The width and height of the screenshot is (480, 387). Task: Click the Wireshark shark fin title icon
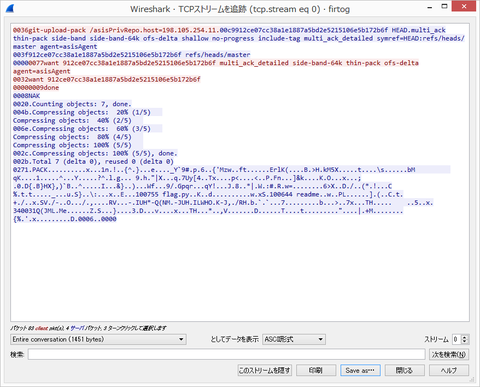tap(10, 9)
